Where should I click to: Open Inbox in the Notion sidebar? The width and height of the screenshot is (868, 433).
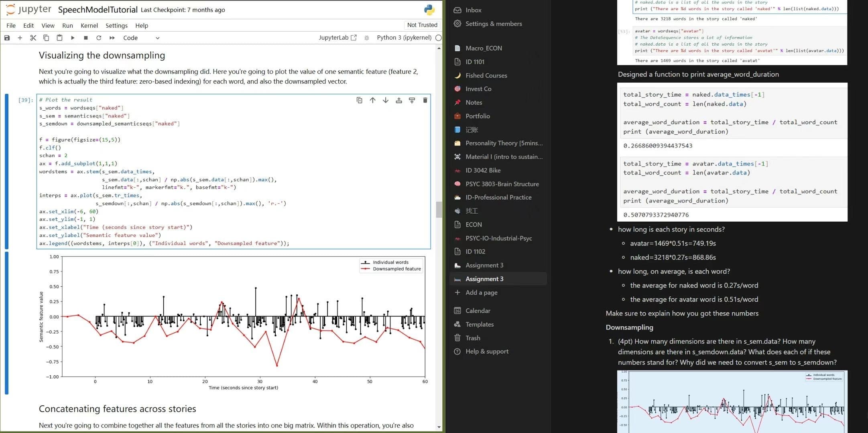point(474,10)
